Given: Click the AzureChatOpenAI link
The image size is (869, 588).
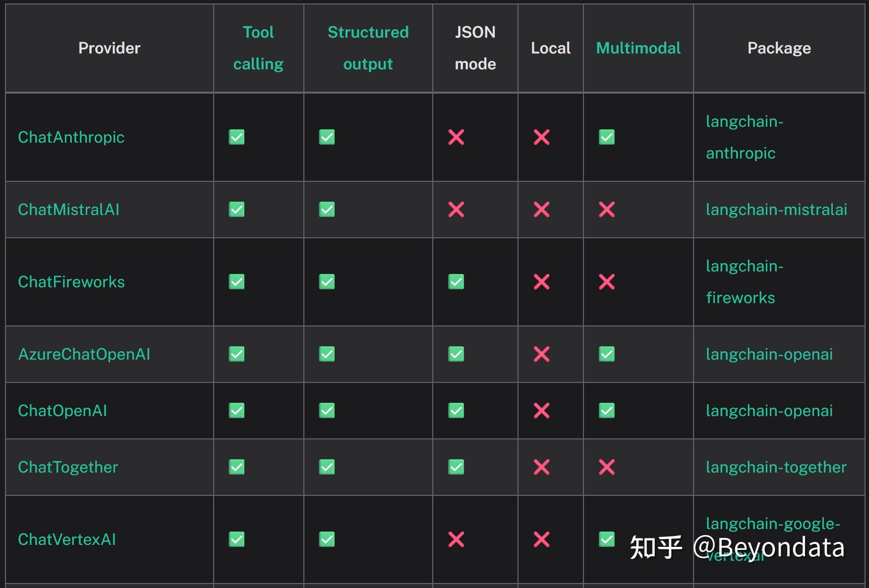Looking at the screenshot, I should click(x=84, y=354).
